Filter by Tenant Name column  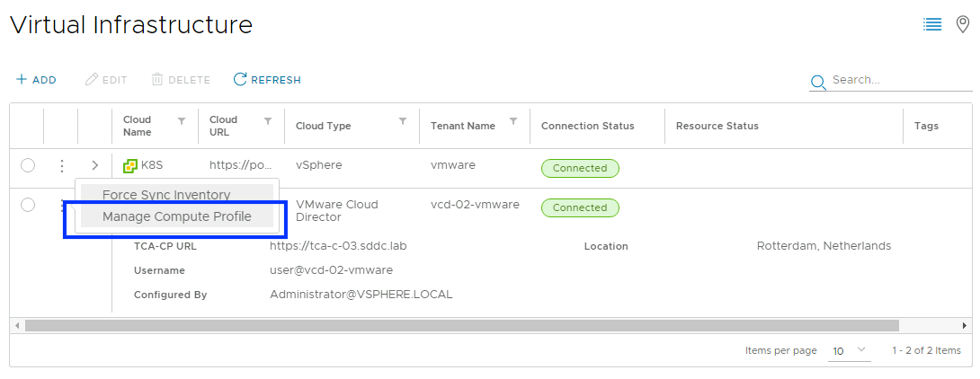point(512,120)
